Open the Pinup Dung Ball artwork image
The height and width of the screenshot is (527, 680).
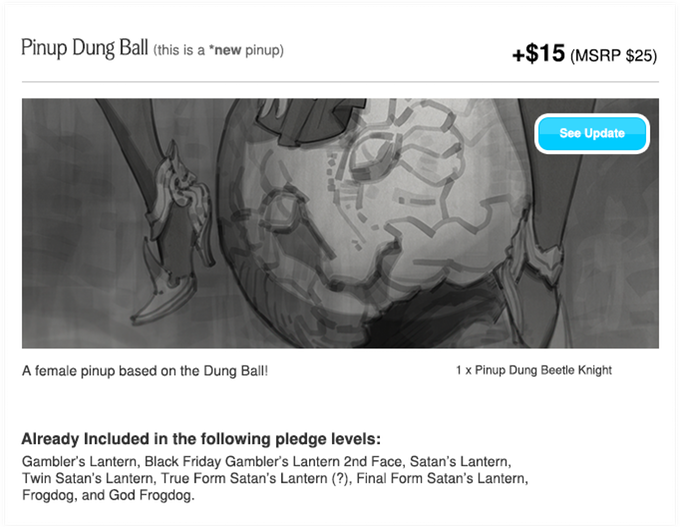click(x=340, y=223)
